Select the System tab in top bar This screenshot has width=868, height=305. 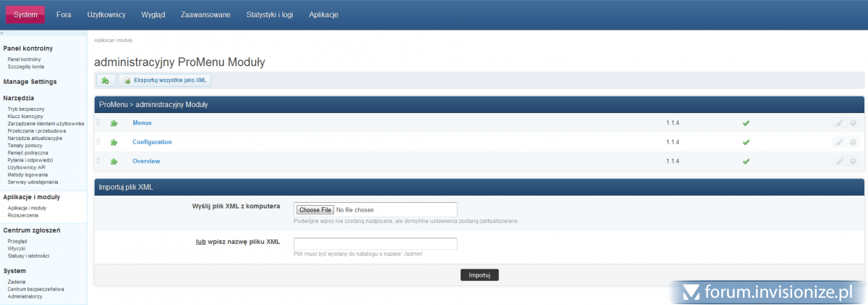coord(25,14)
